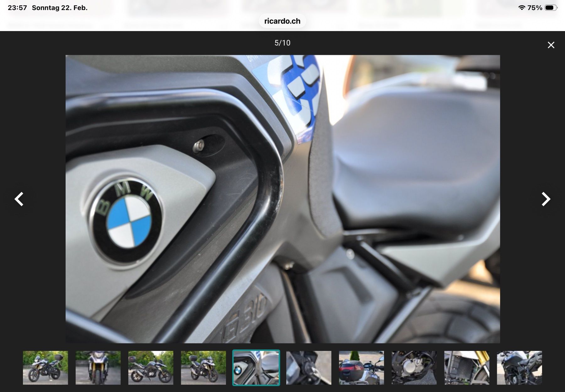Select seventh thumbnail showing red topcase rear
Viewport: 565px width, 392px height.
point(361,368)
